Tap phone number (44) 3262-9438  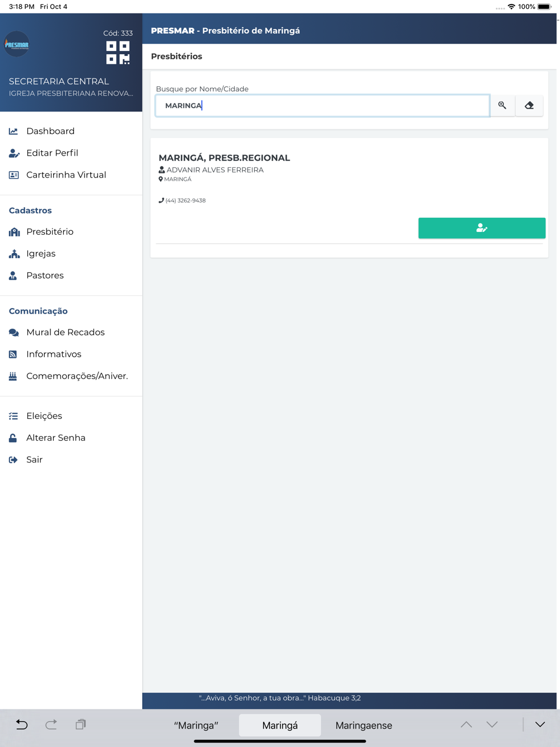(185, 200)
